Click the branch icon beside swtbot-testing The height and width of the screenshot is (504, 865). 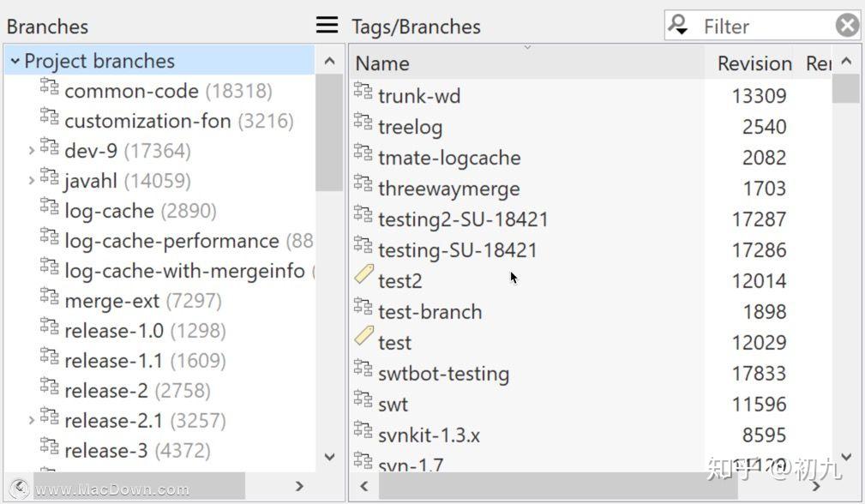pos(363,373)
